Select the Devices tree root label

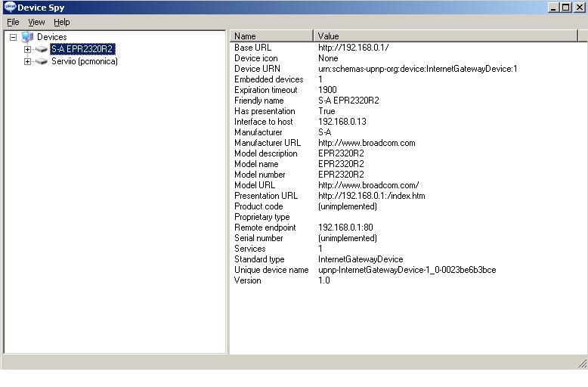pyautogui.click(x=51, y=37)
